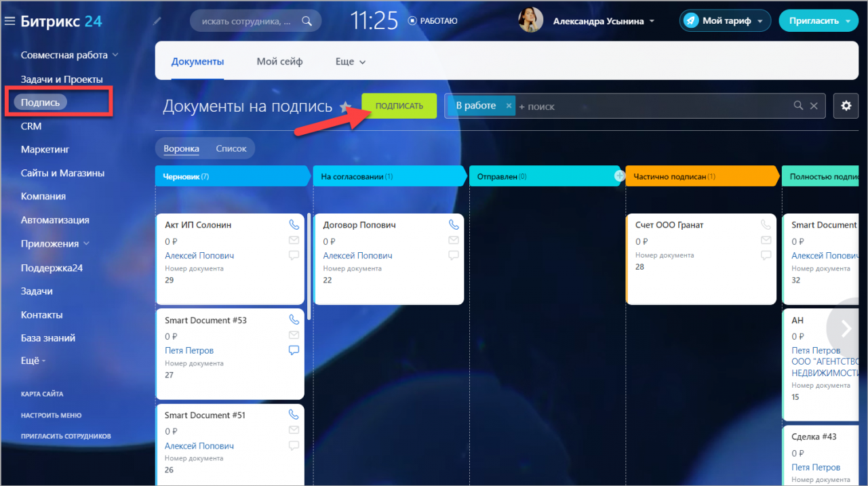Click the Черновик column scrollbar
This screenshot has width=868, height=486.
[x=309, y=266]
